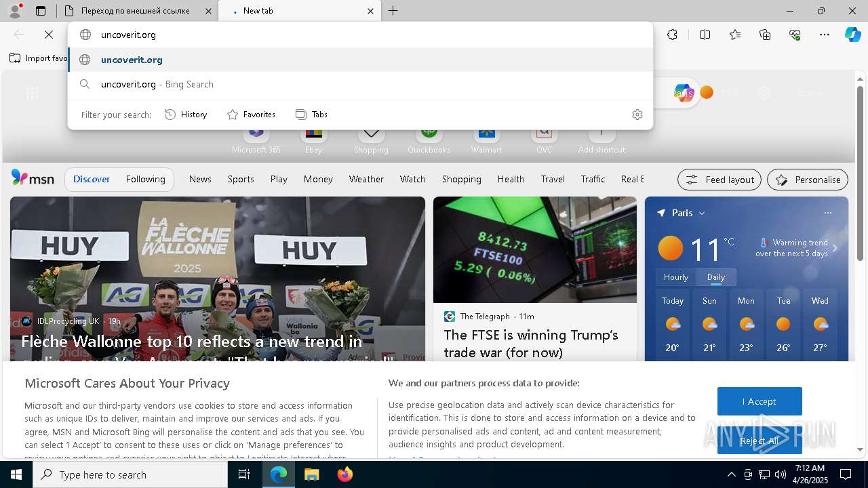The image size is (868, 488).
Task: Select uncoverit.org Bing Search suggestion
Action: (360, 85)
